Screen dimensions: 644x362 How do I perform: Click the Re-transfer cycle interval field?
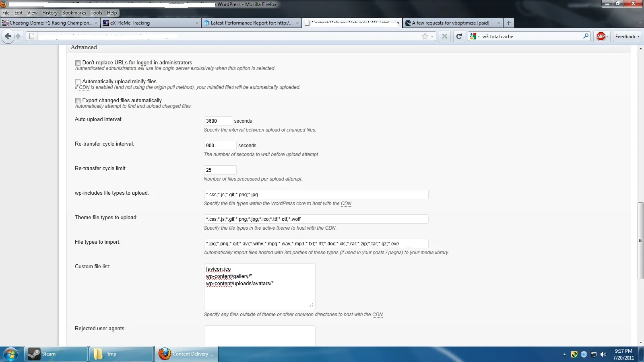click(x=220, y=145)
